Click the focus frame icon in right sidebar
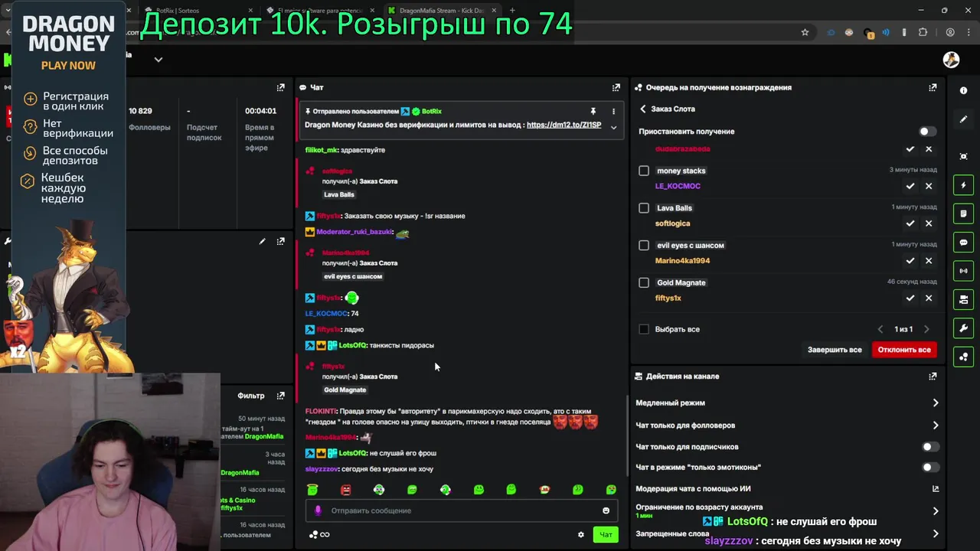Image resolution: width=980 pixels, height=551 pixels. [963, 156]
